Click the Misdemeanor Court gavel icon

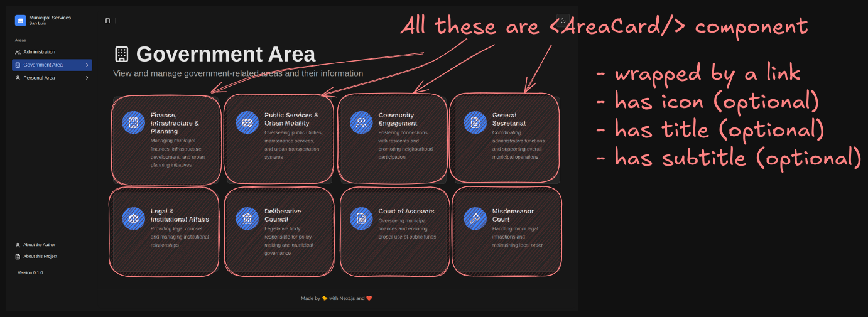tap(475, 218)
